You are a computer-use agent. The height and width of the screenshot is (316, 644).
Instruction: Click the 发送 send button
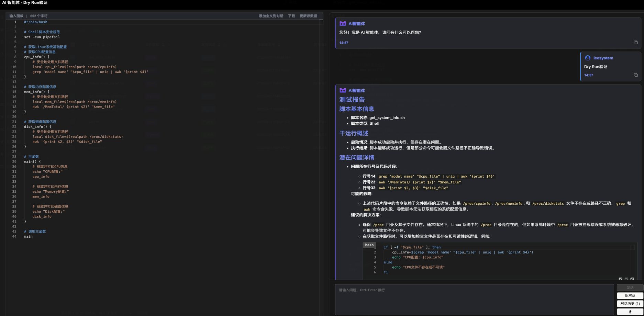630,287
